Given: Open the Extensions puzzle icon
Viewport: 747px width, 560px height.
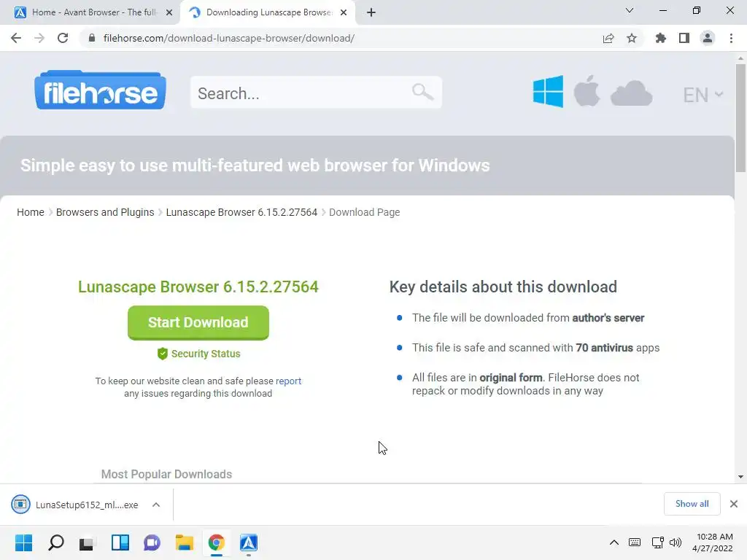Looking at the screenshot, I should 661,38.
